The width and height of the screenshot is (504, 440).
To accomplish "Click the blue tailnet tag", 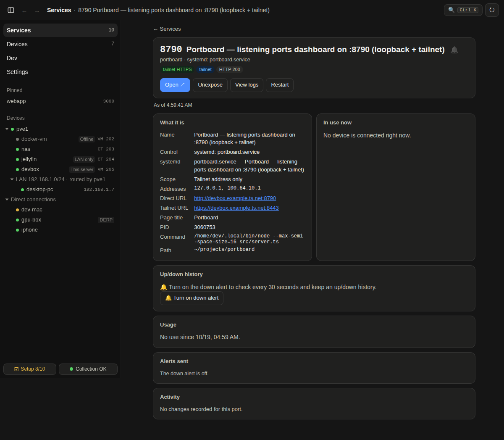I will [205, 70].
